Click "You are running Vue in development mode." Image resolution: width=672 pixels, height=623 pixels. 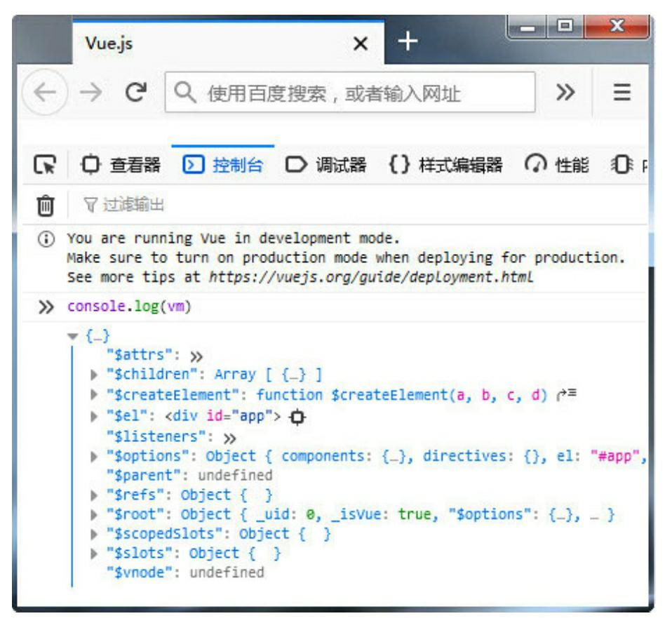pos(233,239)
